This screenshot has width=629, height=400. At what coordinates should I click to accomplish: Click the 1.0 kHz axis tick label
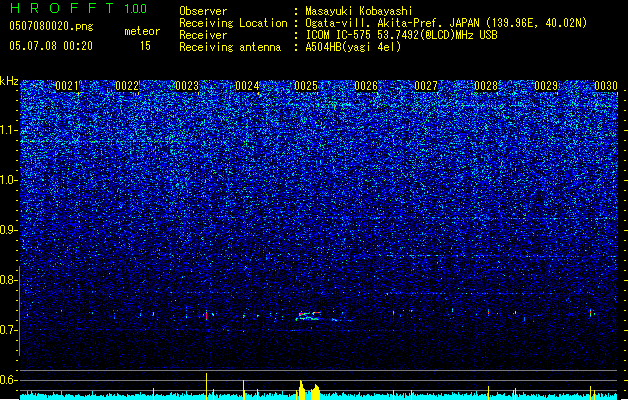[9, 180]
